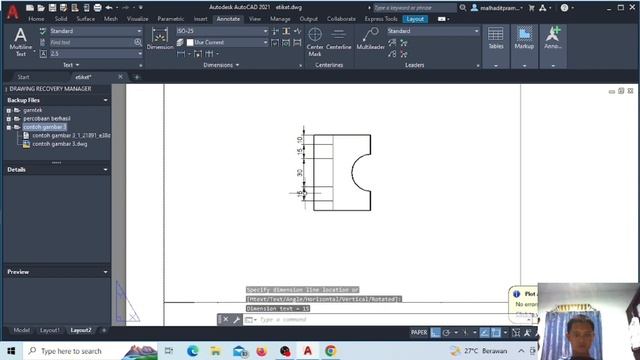The width and height of the screenshot is (640, 360).
Task: Open the Manage ribbon tab
Action: [280, 19]
